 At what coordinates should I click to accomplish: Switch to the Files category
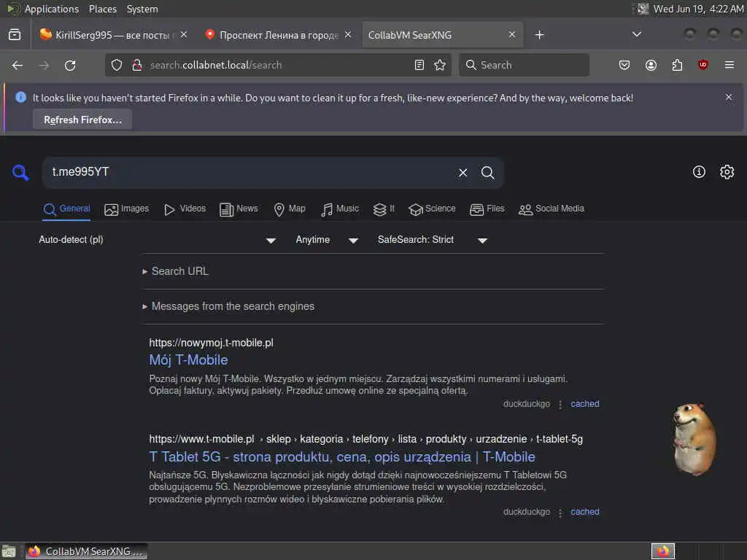tap(487, 209)
